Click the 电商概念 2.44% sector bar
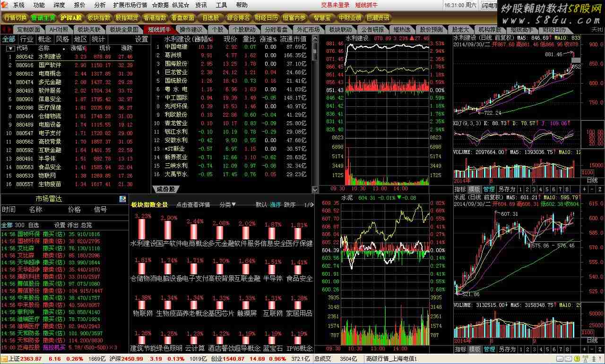Screen dimensions: 605x364 coord(195,231)
